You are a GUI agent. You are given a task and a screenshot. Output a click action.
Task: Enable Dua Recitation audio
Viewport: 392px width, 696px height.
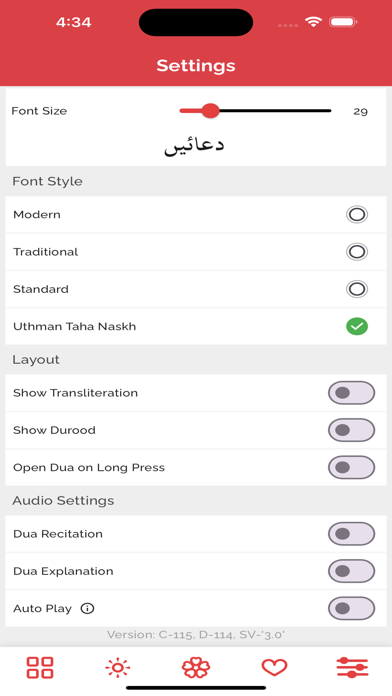pyautogui.click(x=352, y=534)
